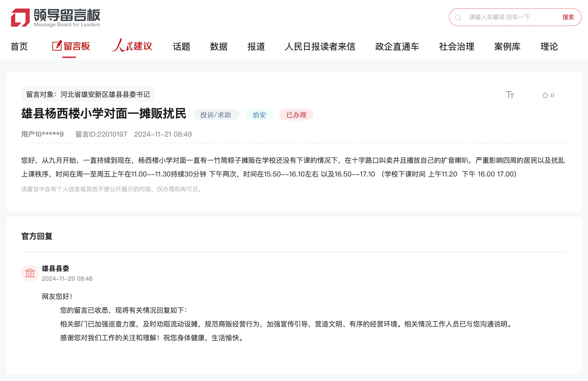Click closing line 感谢您对我们工作的关注和理解
Viewport: 588px width, 381px height.
coord(152,338)
